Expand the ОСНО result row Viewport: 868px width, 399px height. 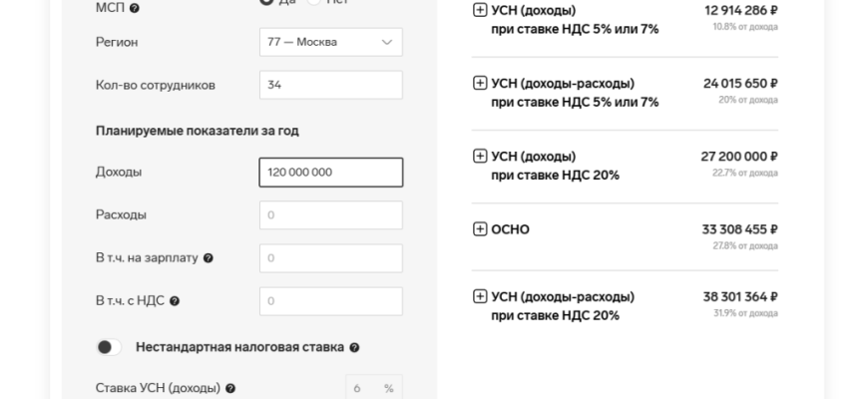tap(479, 229)
